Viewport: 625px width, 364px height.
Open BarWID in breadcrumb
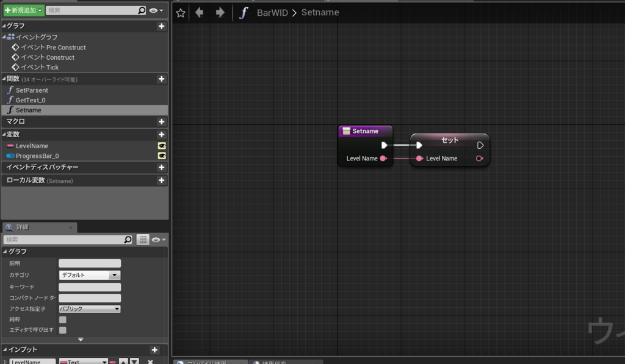[x=272, y=13]
